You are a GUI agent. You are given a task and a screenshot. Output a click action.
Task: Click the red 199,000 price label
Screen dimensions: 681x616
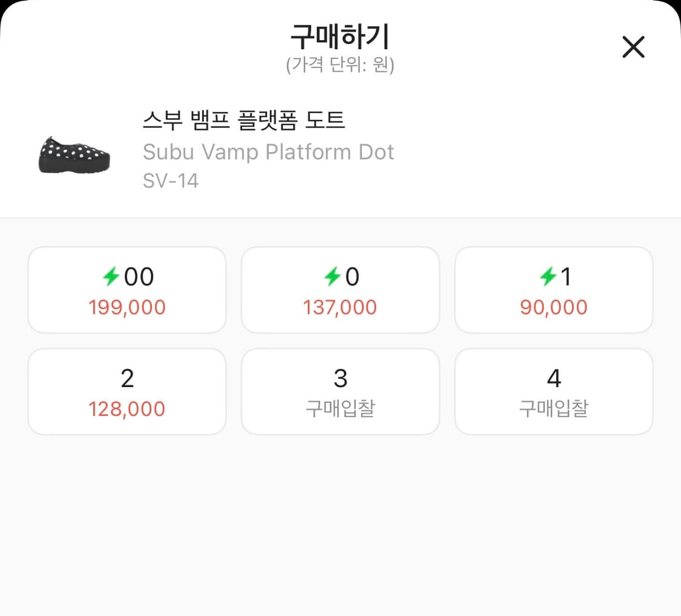point(127,307)
